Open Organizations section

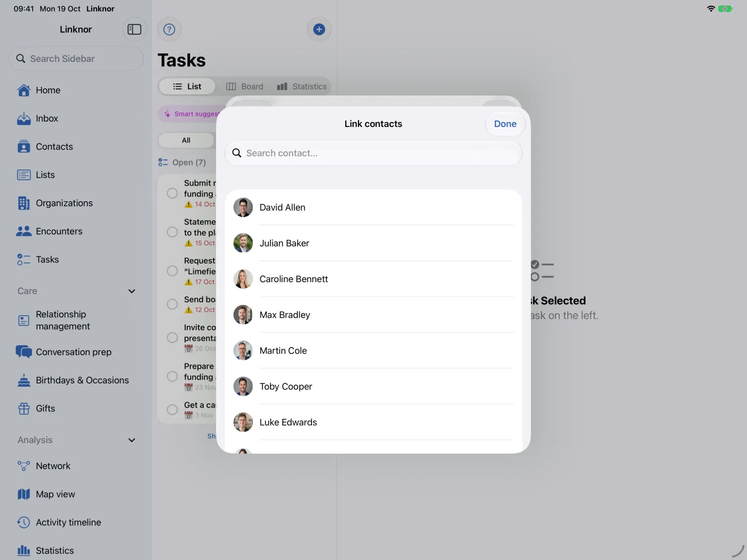coord(76,203)
